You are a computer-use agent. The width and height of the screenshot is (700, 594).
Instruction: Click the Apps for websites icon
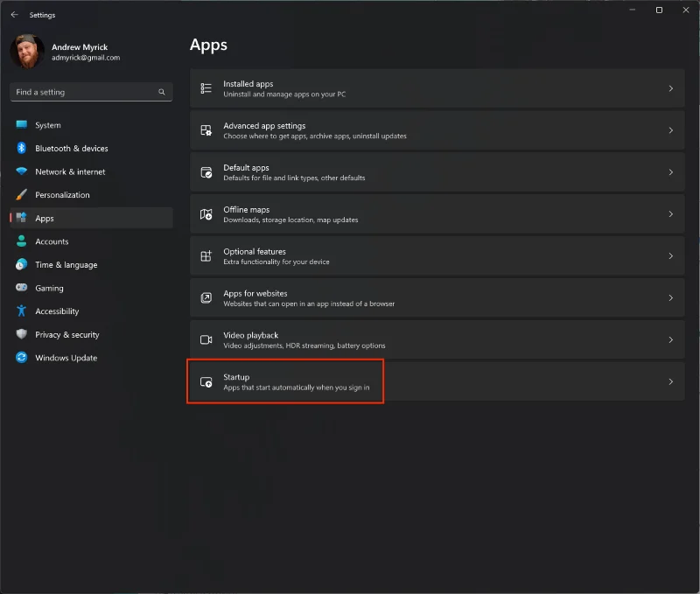tap(206, 298)
